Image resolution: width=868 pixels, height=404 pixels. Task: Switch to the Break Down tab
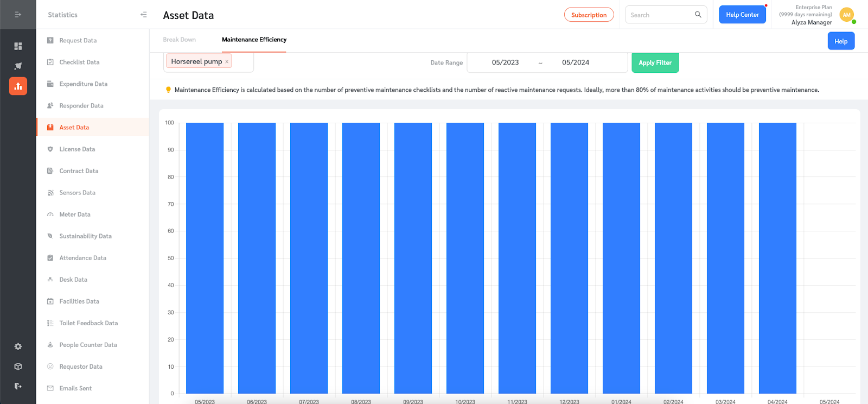179,40
